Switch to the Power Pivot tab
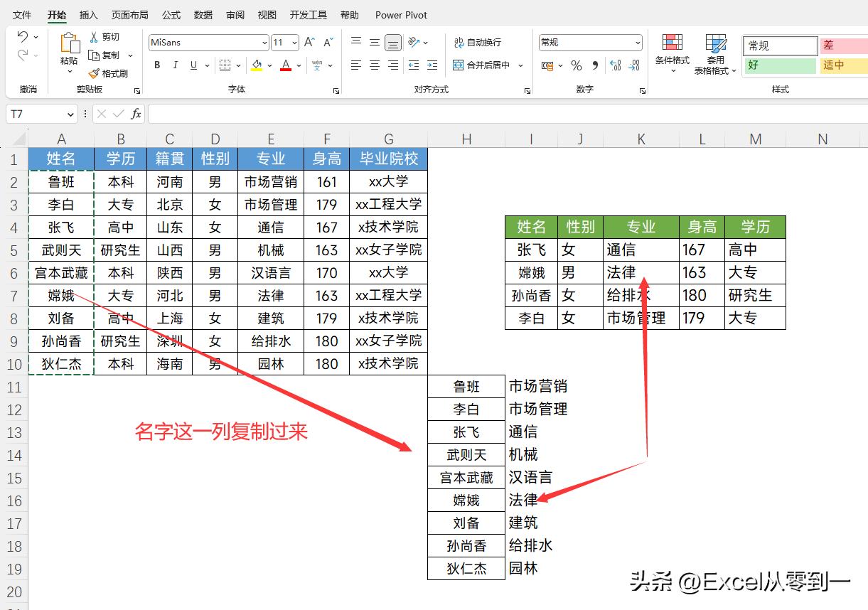 tap(402, 15)
